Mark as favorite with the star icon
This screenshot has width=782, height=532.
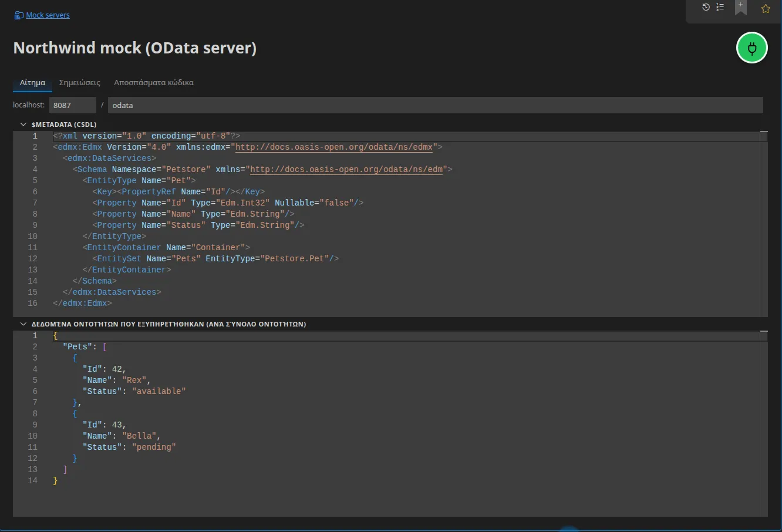pyautogui.click(x=766, y=9)
